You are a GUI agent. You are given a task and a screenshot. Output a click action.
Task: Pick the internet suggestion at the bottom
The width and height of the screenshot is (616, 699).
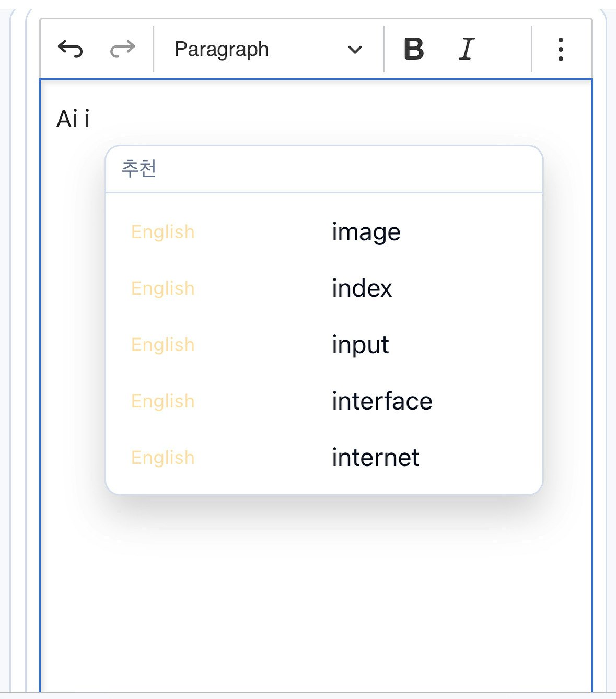[375, 457]
